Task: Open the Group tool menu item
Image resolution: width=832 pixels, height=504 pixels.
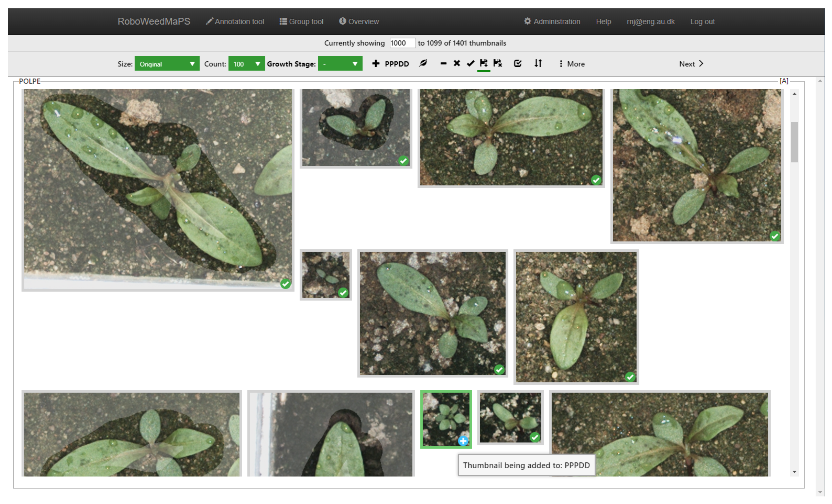Action: [x=301, y=22]
